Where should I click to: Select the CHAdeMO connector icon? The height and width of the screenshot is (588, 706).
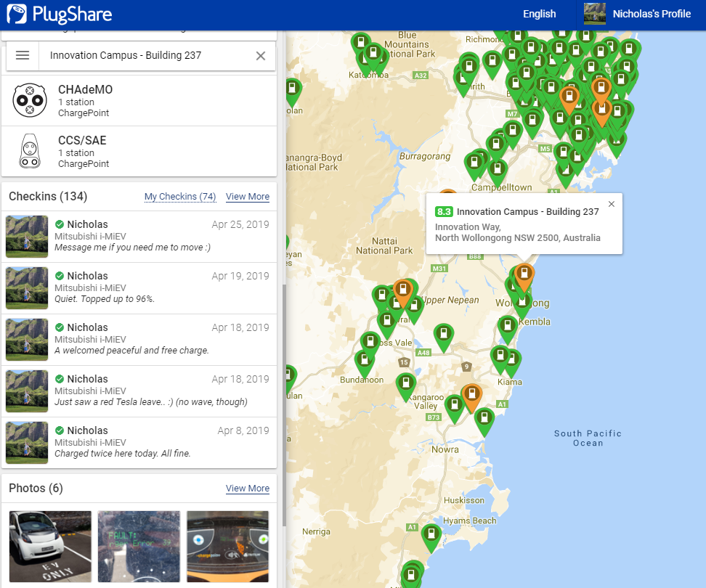30,100
